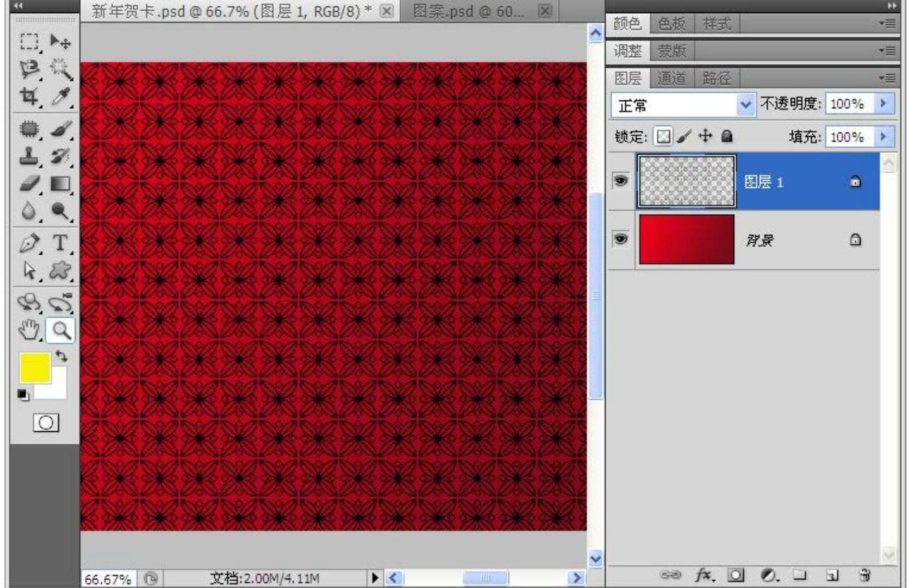Click the 66.67% zoom level field
Image resolution: width=909 pixels, height=588 pixels.
tap(108, 579)
